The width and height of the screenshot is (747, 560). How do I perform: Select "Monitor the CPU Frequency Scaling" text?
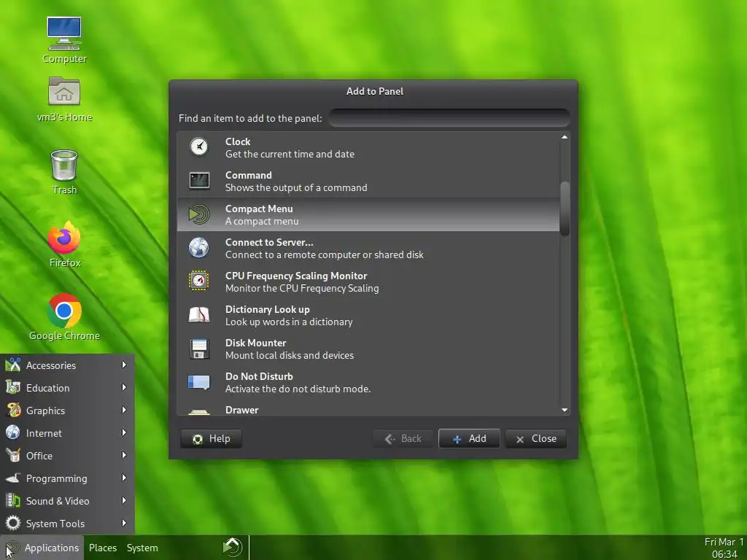pos(302,289)
